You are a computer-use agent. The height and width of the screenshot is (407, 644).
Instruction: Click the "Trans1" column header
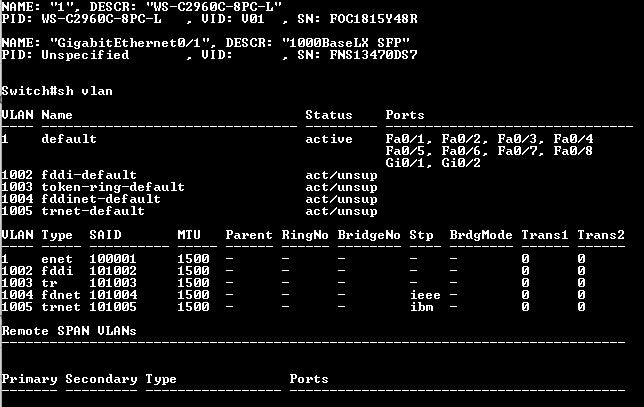pos(545,235)
